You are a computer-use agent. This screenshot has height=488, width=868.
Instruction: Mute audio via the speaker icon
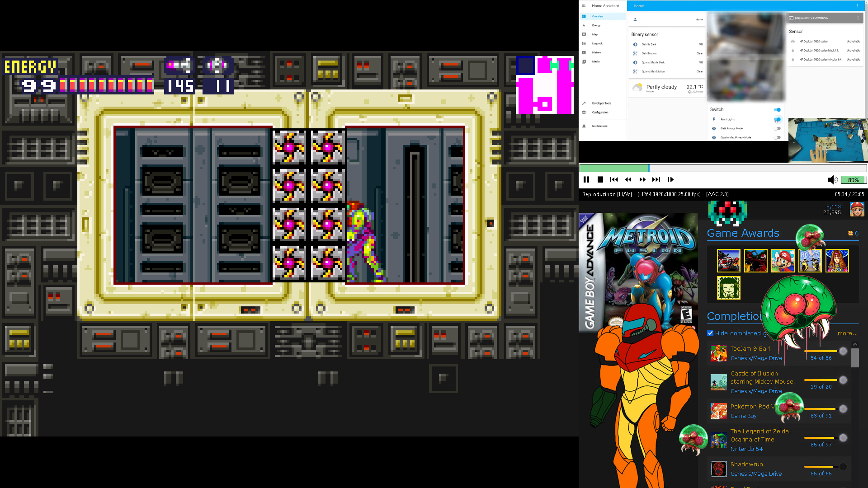point(832,180)
